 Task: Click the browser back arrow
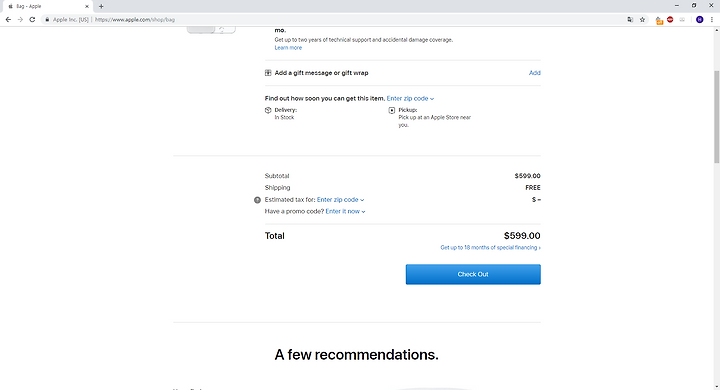tap(8, 20)
